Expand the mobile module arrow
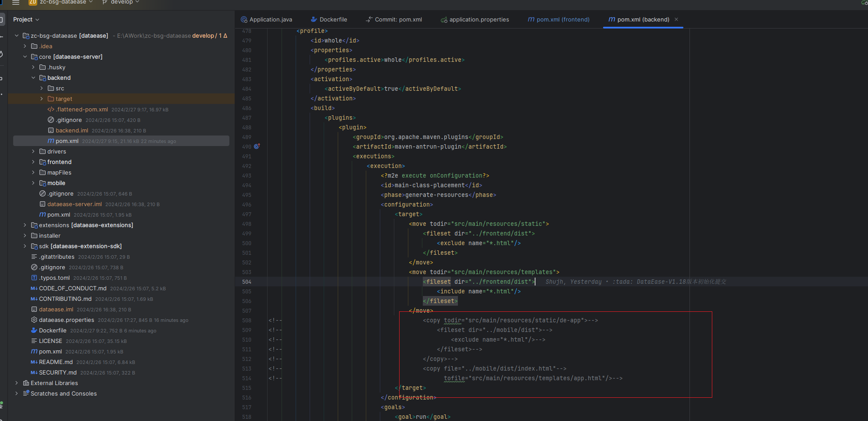 [33, 183]
